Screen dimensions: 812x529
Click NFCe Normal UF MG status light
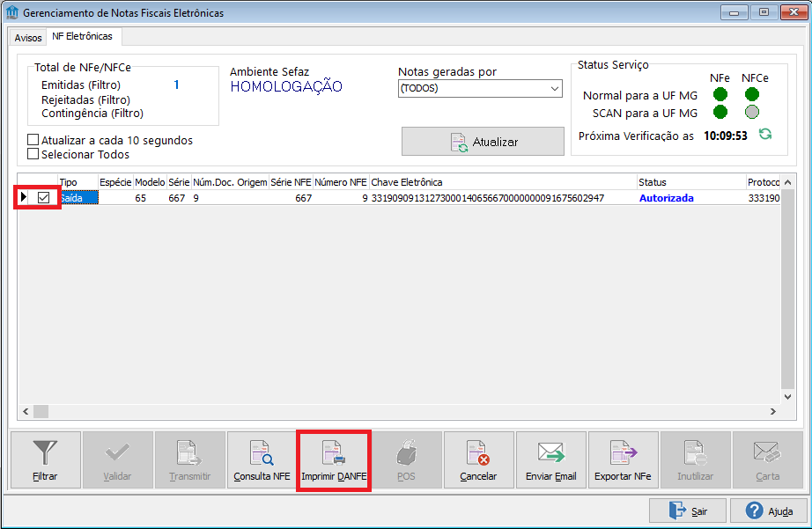[752, 94]
